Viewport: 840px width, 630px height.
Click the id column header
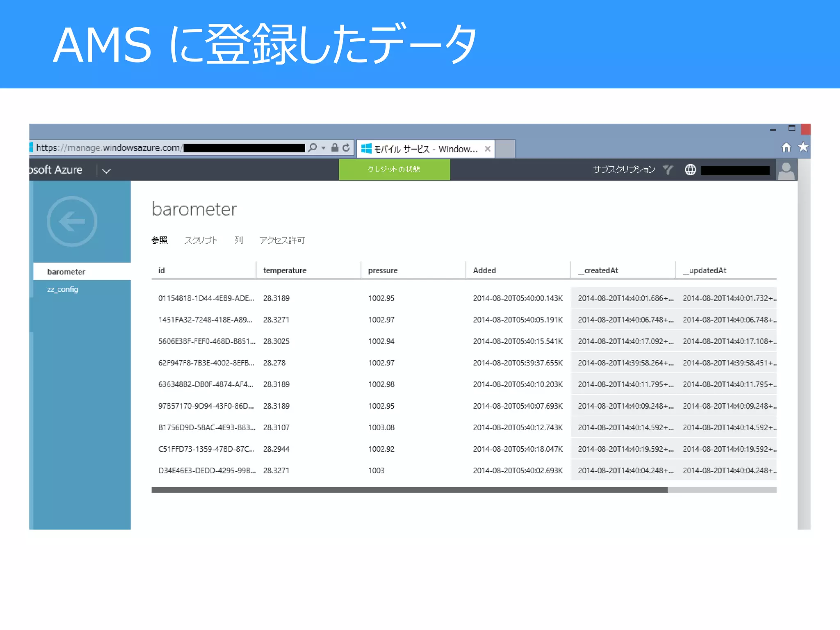point(204,270)
